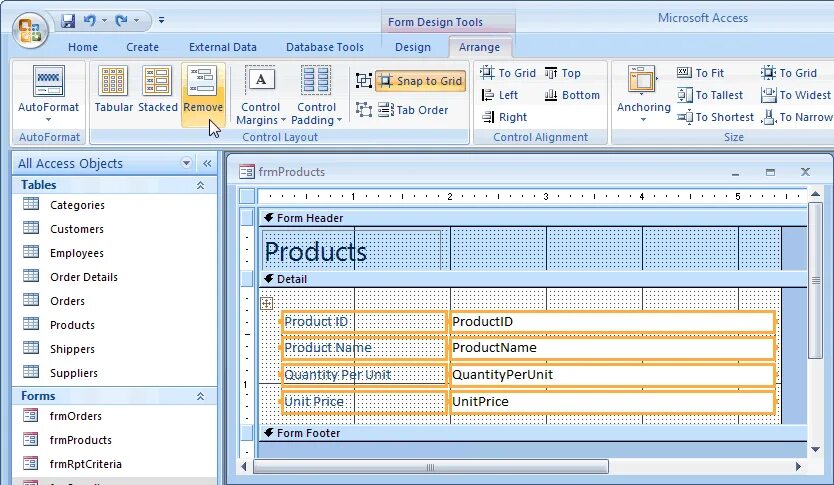Select the Unit Price label
The image size is (834, 485).
(364, 402)
